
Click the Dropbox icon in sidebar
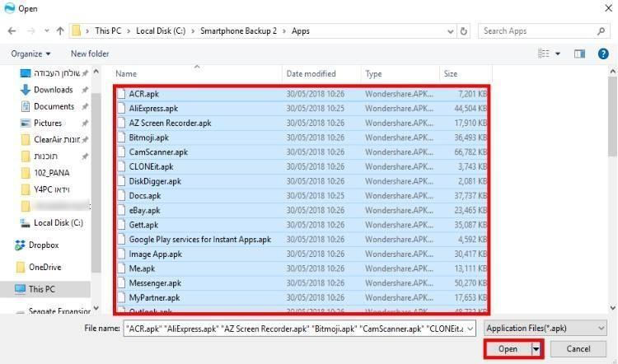[x=20, y=245]
